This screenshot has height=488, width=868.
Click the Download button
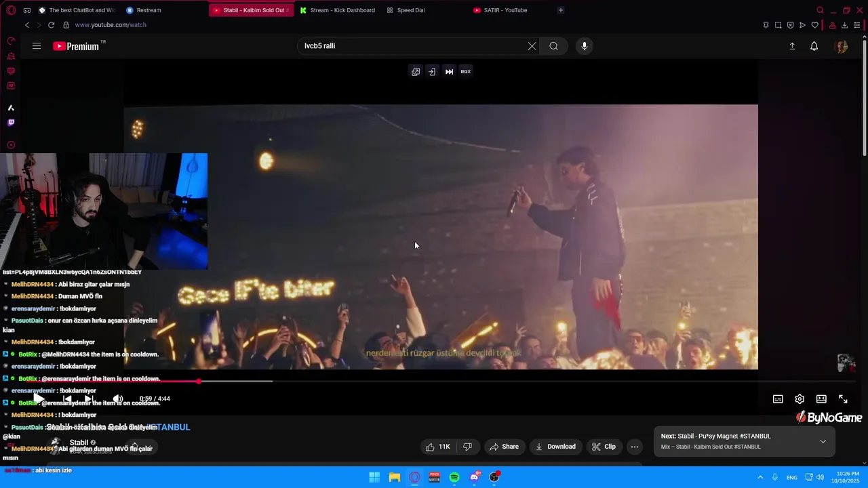point(555,447)
